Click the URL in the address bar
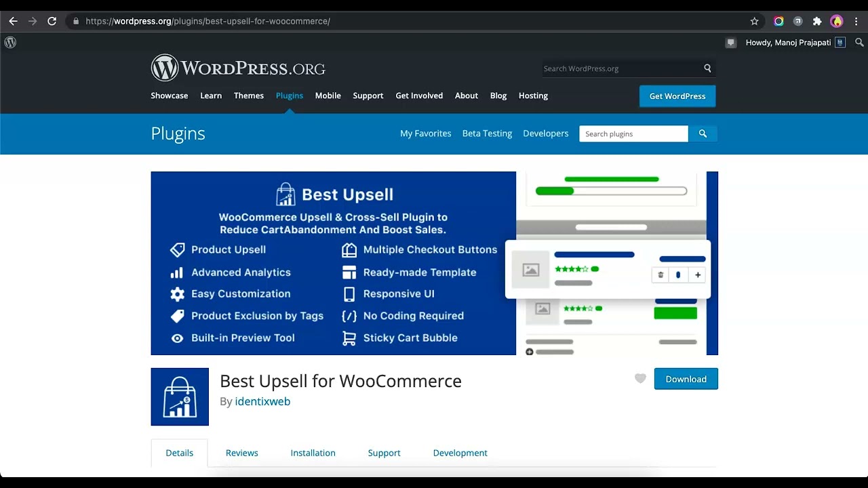Image resolution: width=868 pixels, height=488 pixels. [x=208, y=21]
